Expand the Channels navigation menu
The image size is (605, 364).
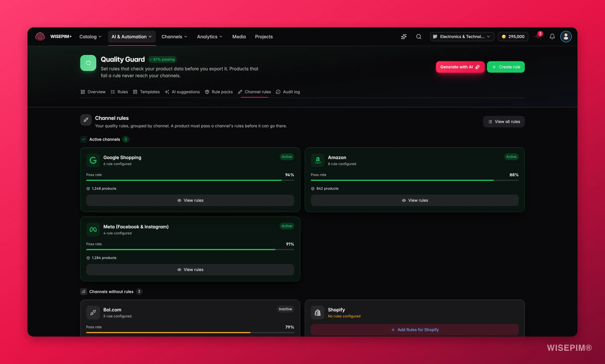click(174, 37)
